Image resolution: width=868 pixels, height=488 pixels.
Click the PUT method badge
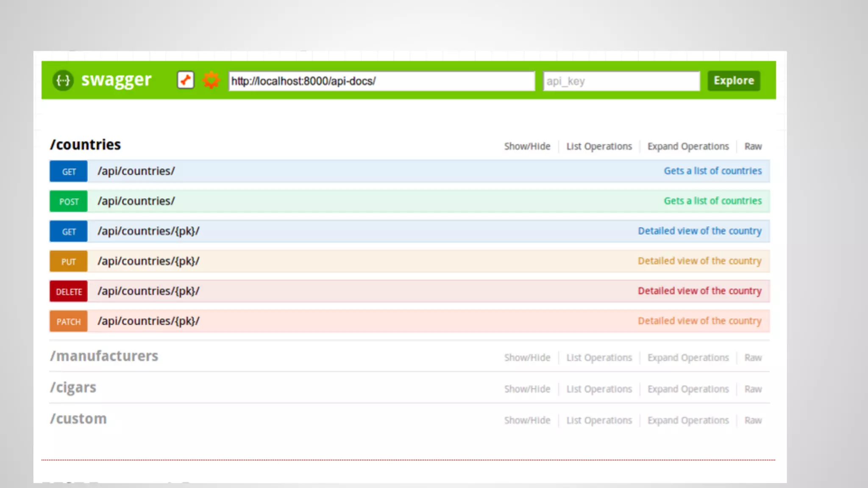tap(69, 261)
